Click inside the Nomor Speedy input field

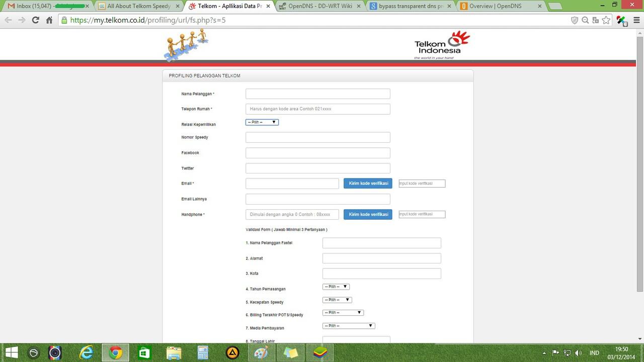pyautogui.click(x=317, y=137)
